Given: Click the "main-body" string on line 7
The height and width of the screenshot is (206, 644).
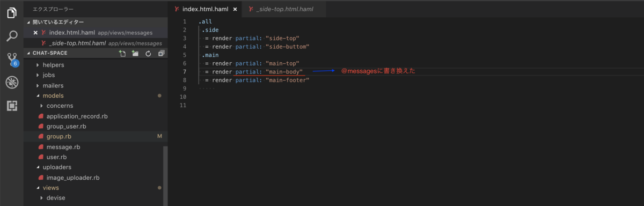Looking at the screenshot, I should [284, 71].
